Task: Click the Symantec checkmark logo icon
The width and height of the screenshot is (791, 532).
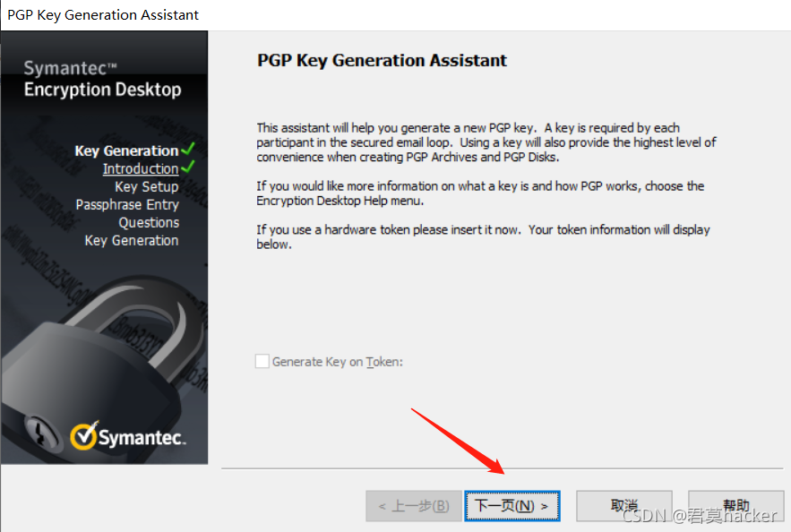Action: 83,435
